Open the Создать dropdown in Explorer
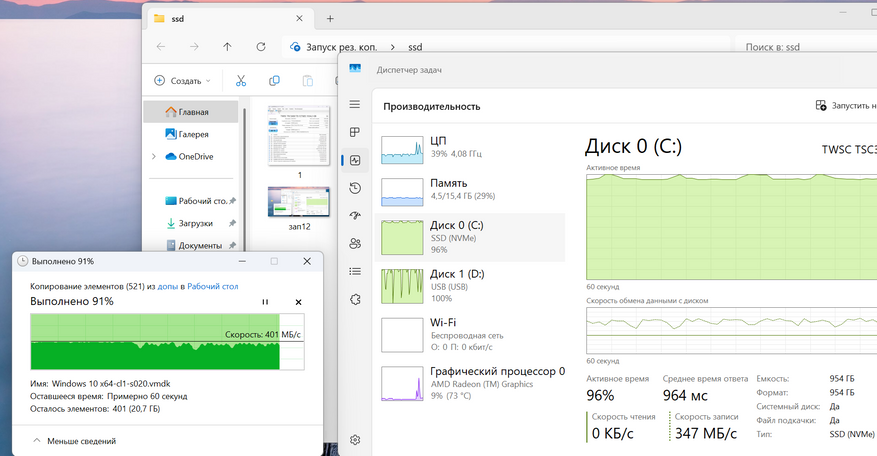 pos(182,81)
